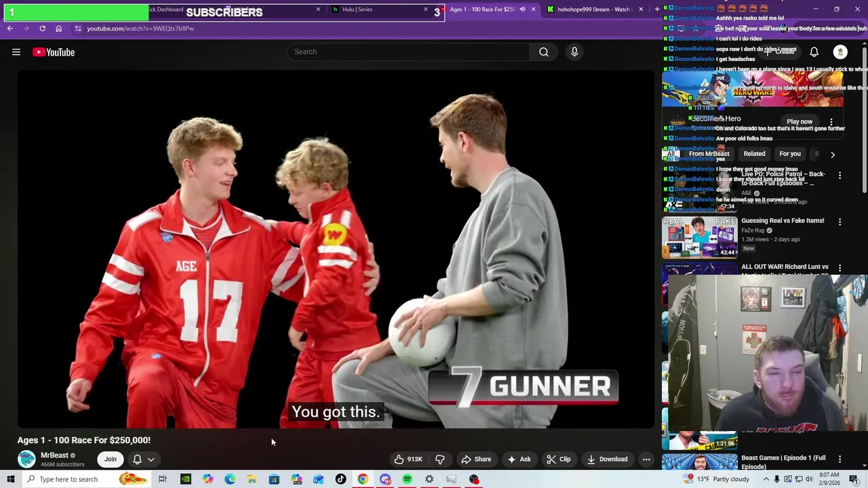Mute the audio-playing Ages 1-100 tab

tap(522, 9)
